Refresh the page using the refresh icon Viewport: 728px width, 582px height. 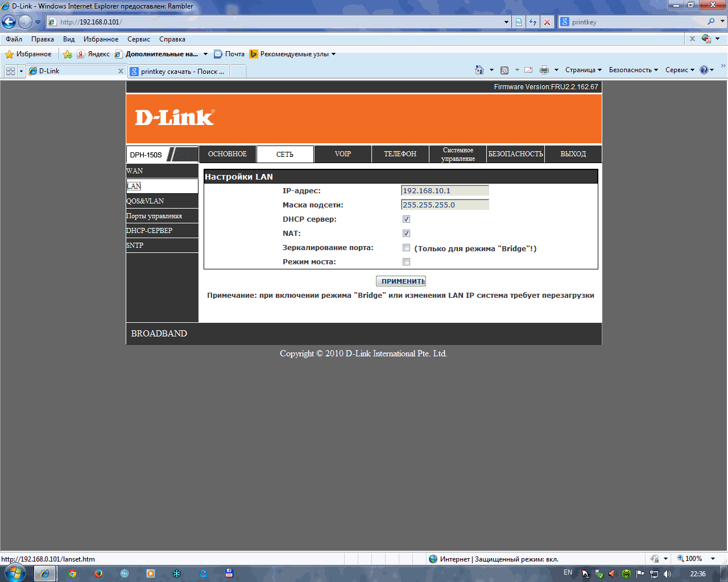[533, 22]
